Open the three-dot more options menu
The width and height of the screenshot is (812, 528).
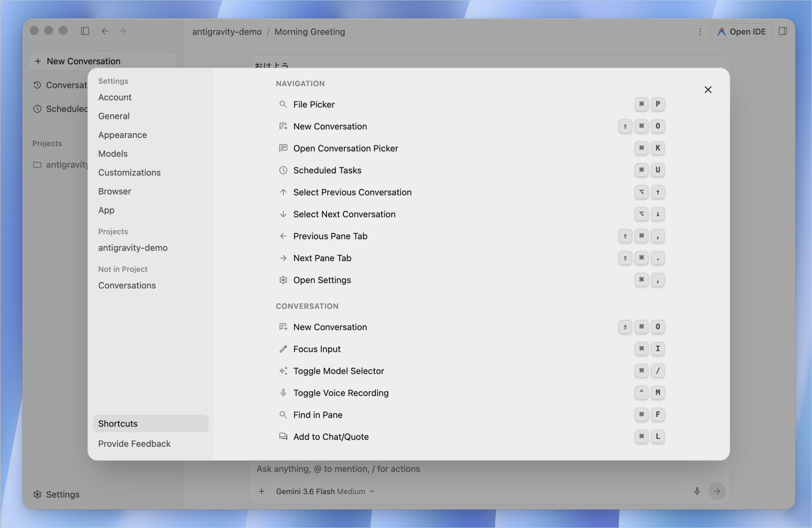pos(700,32)
